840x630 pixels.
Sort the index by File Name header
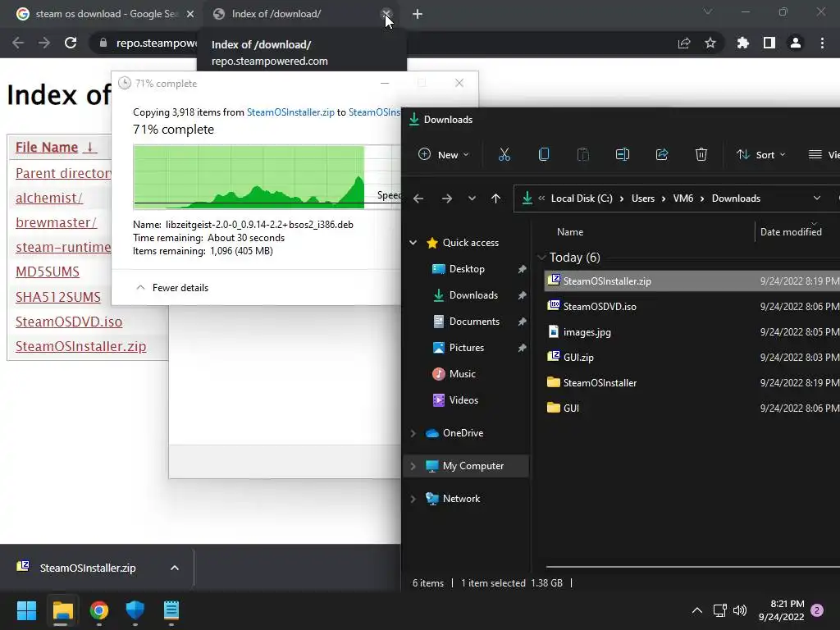click(56, 148)
